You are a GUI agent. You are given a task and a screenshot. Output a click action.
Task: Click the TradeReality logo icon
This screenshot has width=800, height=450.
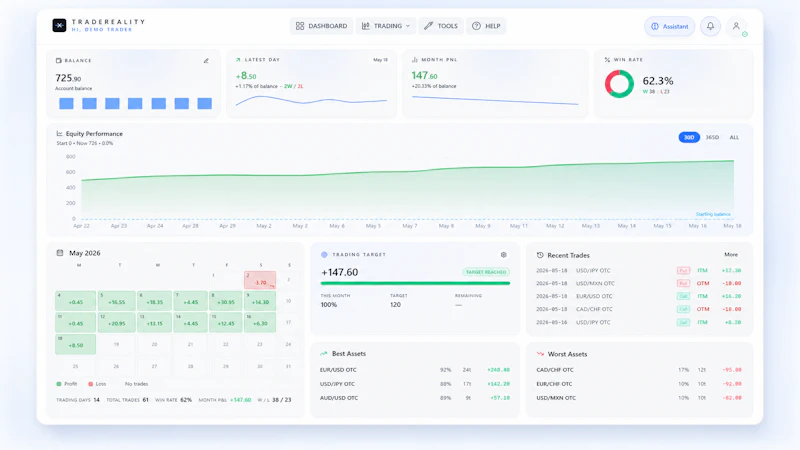pos(59,26)
